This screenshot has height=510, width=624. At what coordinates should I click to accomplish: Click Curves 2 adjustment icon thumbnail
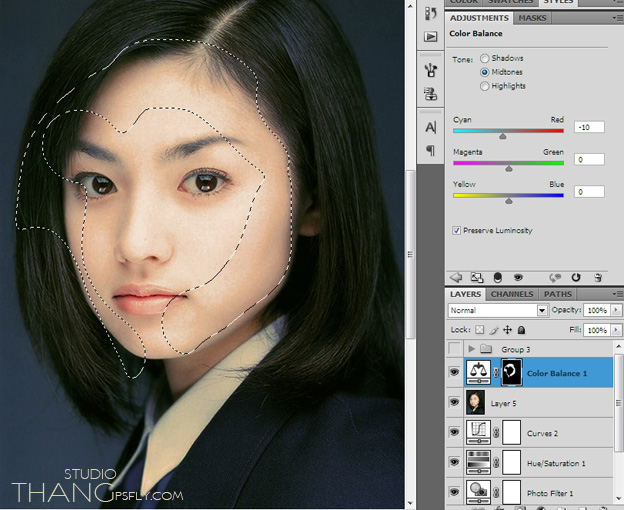pyautogui.click(x=478, y=432)
